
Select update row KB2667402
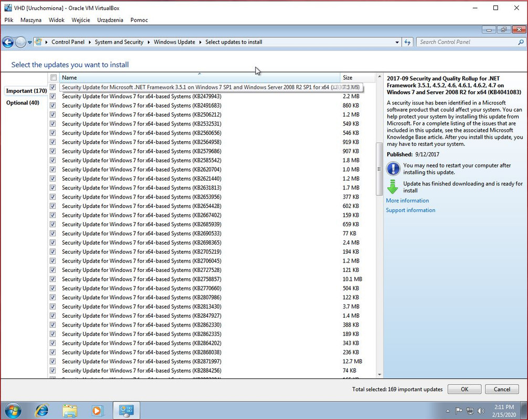[x=212, y=215]
